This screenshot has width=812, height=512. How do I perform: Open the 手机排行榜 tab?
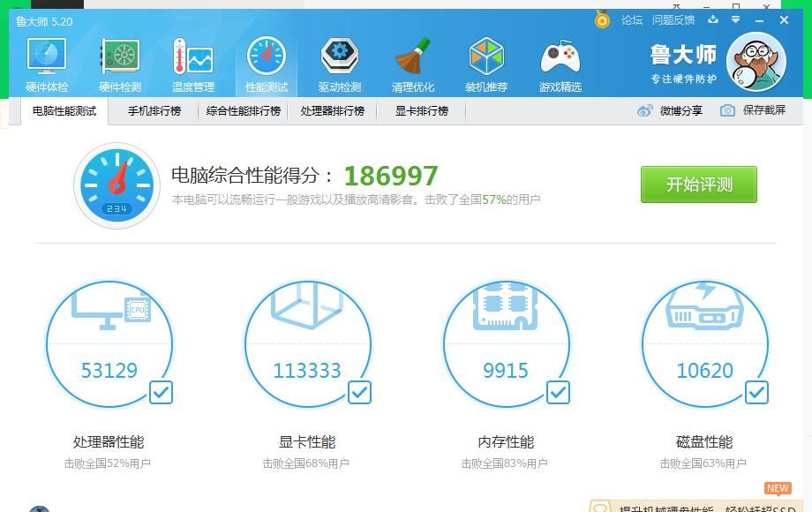pos(155,110)
